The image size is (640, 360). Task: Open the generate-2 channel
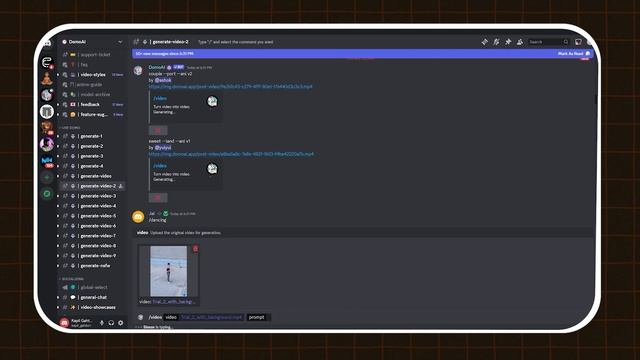click(x=92, y=146)
